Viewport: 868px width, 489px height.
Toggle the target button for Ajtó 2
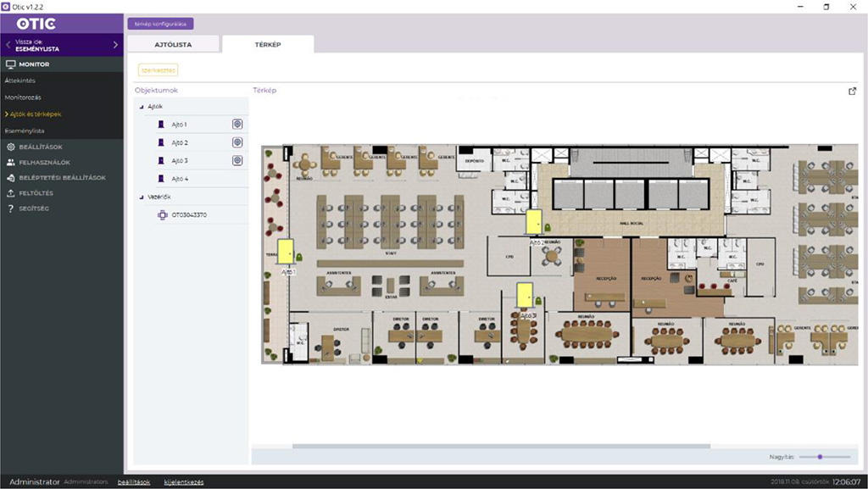(x=237, y=142)
